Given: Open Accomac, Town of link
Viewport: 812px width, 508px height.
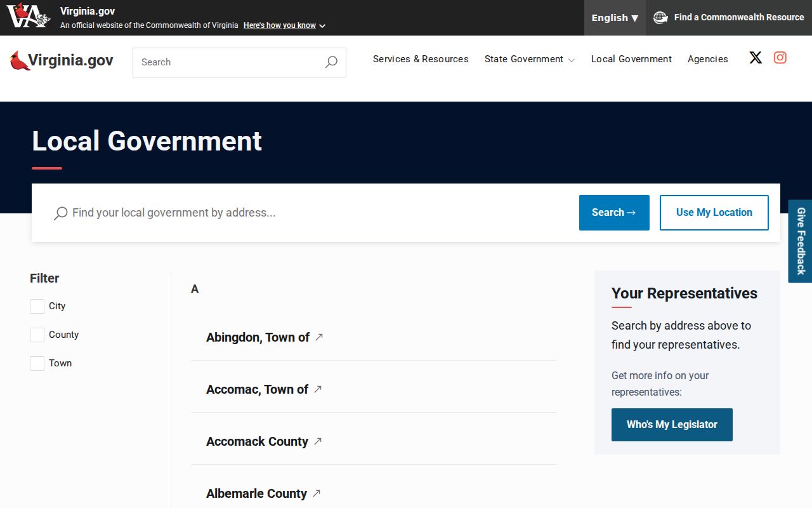Looking at the screenshot, I should pyautogui.click(x=257, y=389).
